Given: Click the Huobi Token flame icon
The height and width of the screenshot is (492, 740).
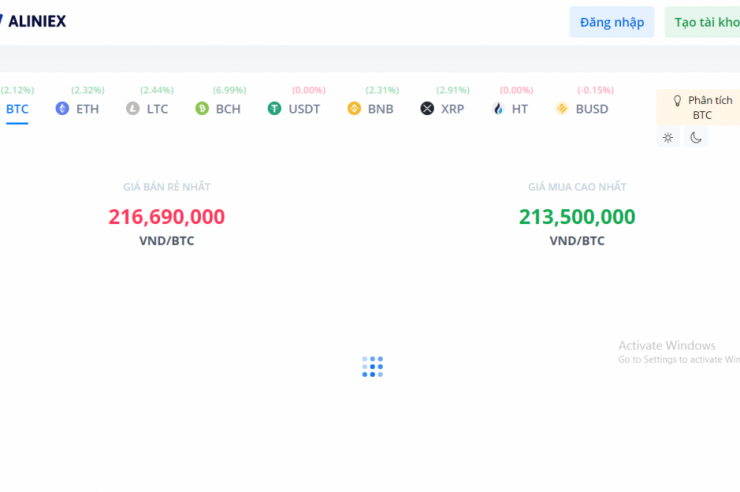Looking at the screenshot, I should [498, 109].
